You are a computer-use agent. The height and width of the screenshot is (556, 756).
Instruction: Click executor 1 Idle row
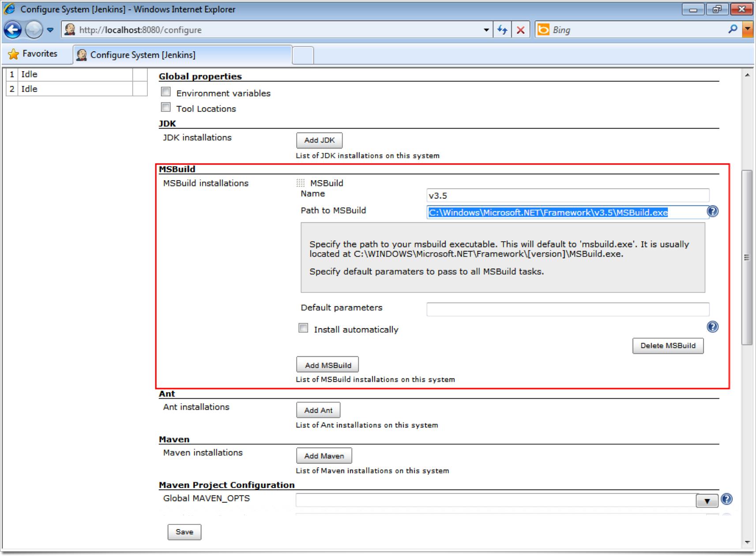[x=76, y=74]
